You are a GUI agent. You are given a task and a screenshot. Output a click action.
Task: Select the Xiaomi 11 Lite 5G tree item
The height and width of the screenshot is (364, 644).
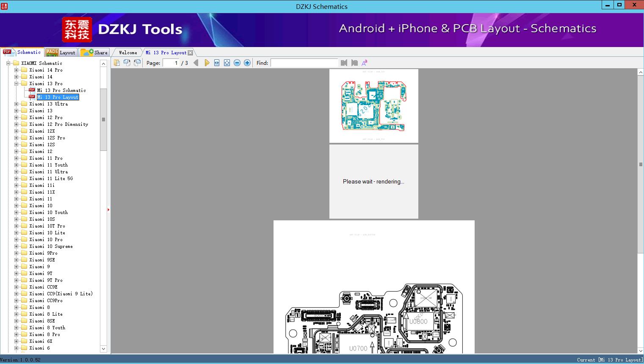51,178
